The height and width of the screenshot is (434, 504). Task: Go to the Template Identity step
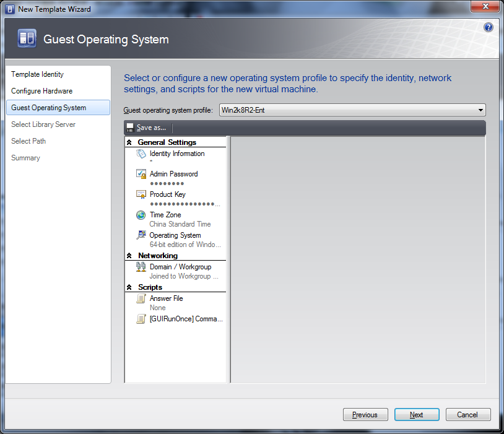pos(37,74)
